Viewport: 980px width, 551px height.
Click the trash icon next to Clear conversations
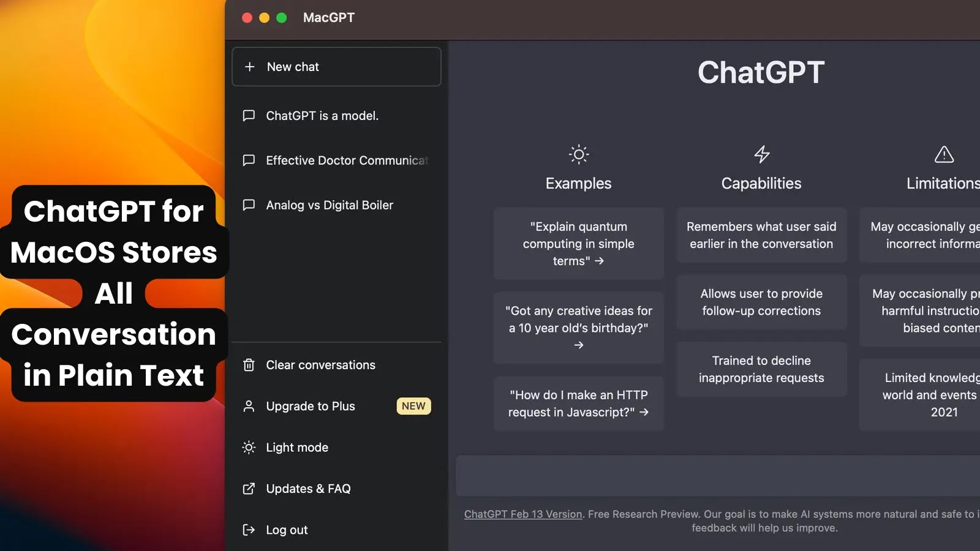tap(249, 365)
